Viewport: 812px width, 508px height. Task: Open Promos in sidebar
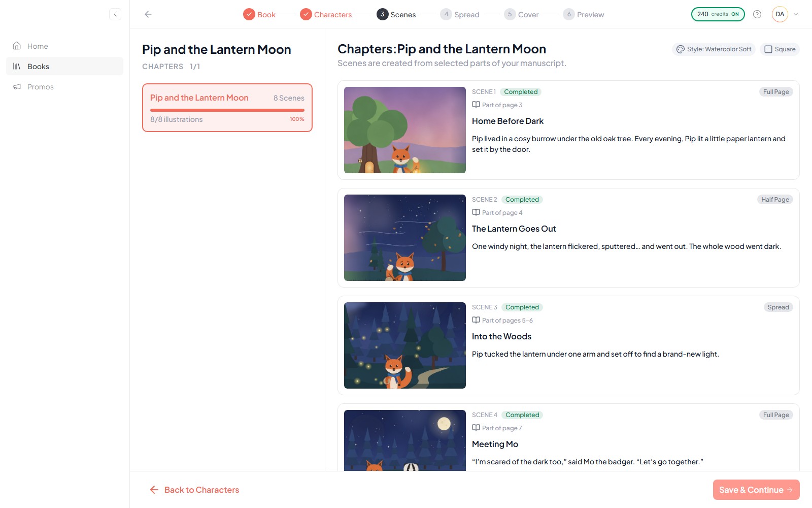point(64,87)
